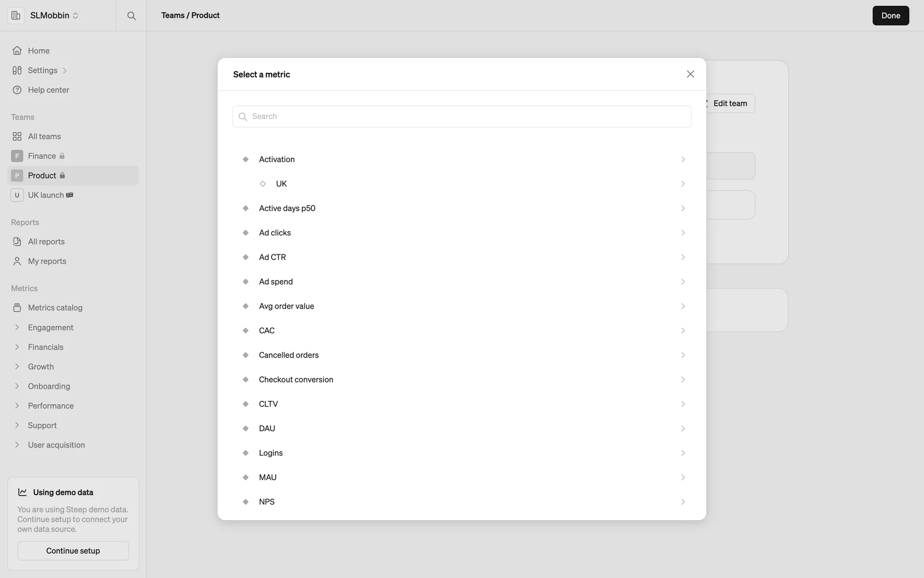Open All teams grid icon
The image size is (924, 578).
pyautogui.click(x=17, y=137)
